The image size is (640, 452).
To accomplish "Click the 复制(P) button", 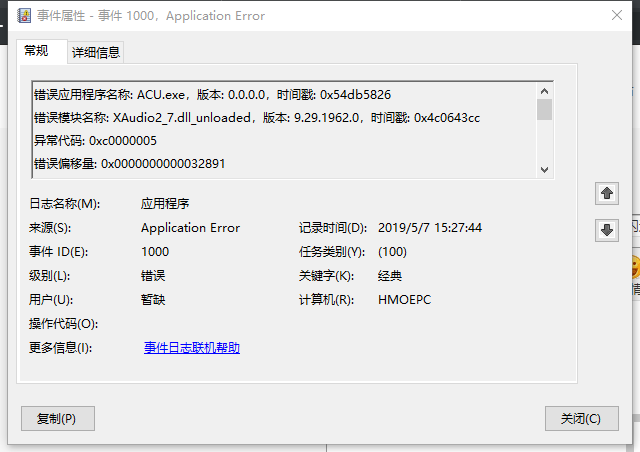I will click(58, 418).
